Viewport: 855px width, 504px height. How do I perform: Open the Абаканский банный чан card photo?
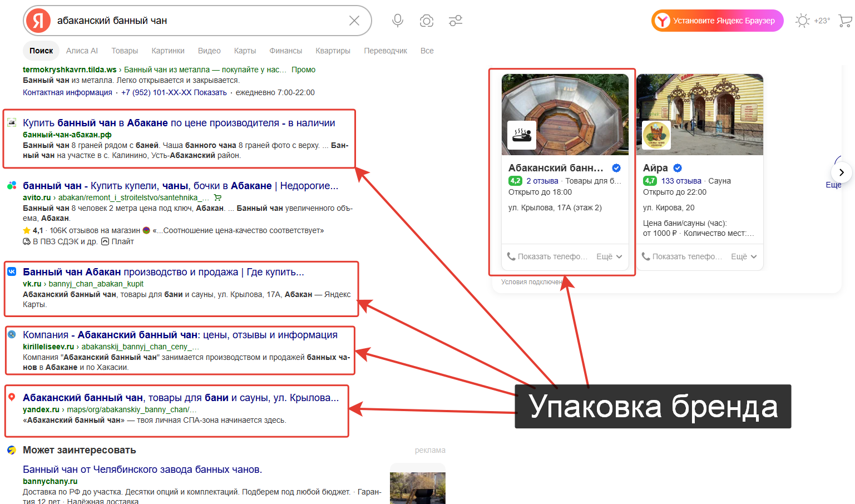coord(565,115)
